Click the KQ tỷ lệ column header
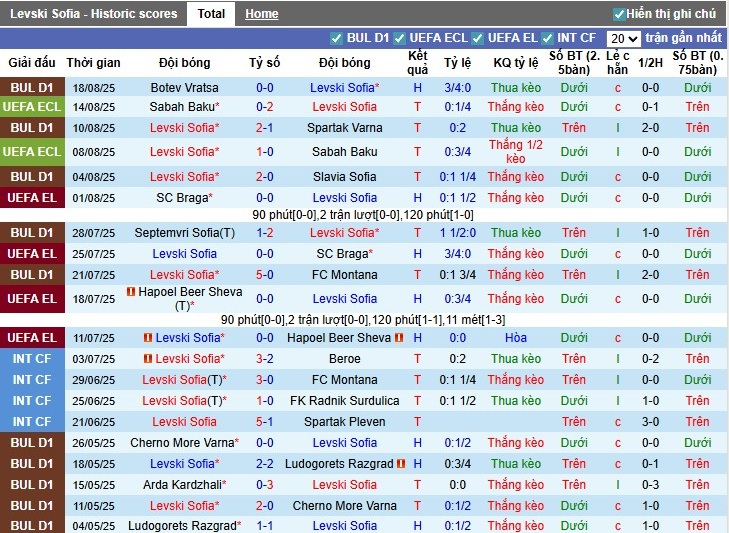This screenshot has height=533, width=729. (516, 62)
